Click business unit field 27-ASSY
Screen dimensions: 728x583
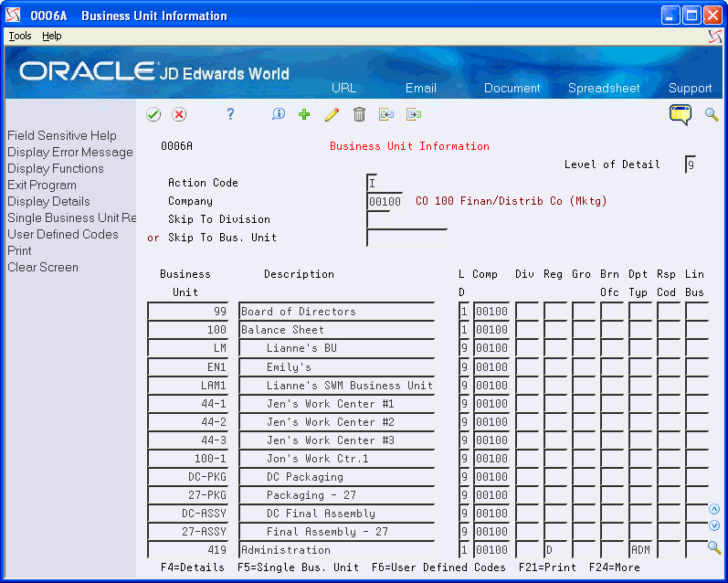pyautogui.click(x=188, y=532)
